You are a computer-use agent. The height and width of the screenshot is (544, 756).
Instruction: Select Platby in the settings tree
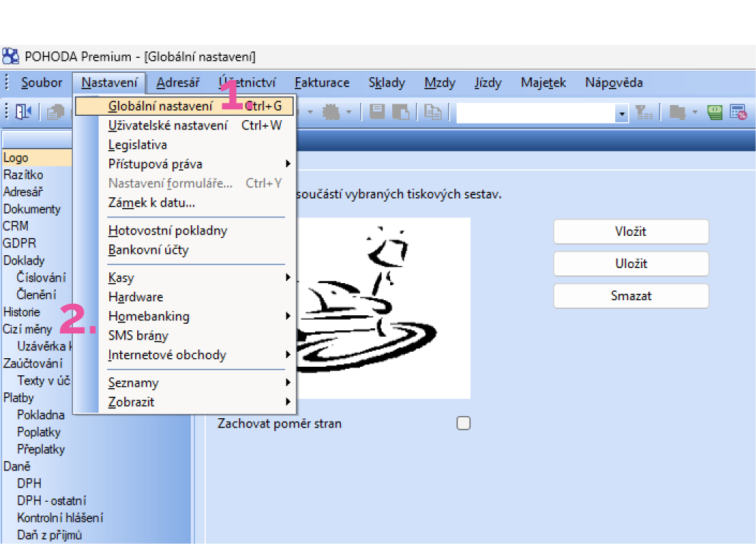tap(19, 397)
